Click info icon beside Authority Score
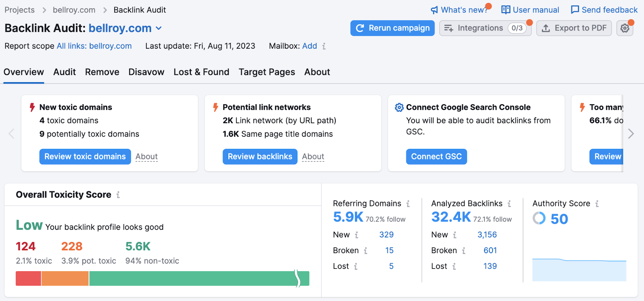The image size is (644, 301). [x=597, y=204]
